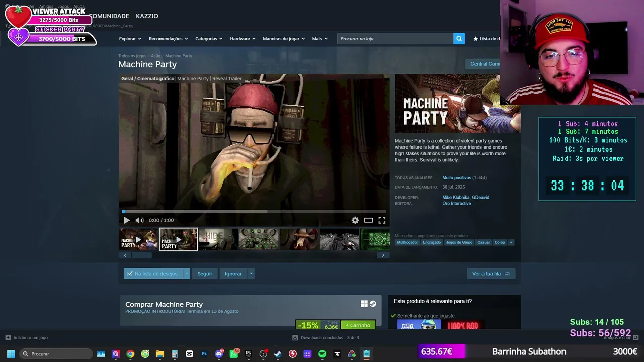Click the Ignorar button

tap(233, 274)
